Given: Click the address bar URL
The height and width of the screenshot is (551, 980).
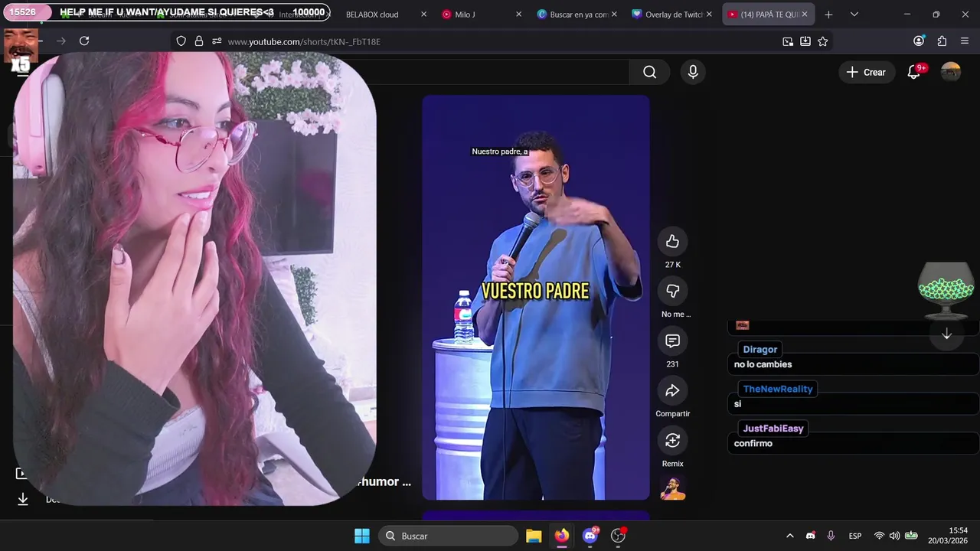Looking at the screenshot, I should click(x=304, y=41).
